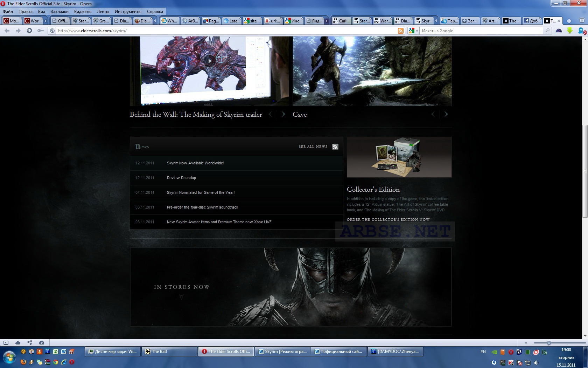This screenshot has height=368, width=588.
Task: Open 'The Bat!' taskbar window
Action: tap(169, 352)
